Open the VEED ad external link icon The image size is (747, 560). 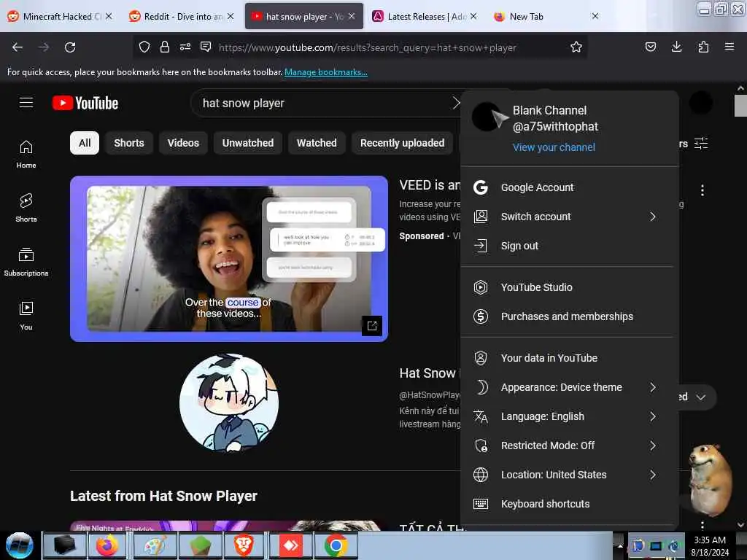[x=372, y=326]
